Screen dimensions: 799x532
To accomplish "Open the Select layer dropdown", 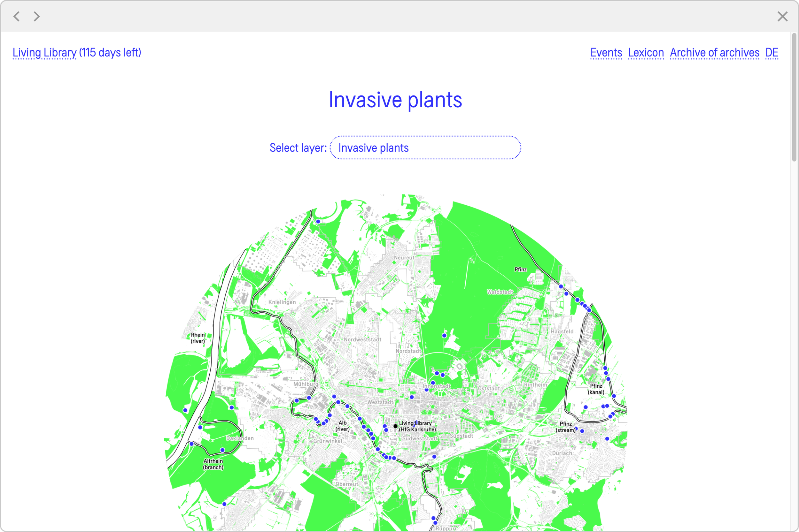I will tap(425, 148).
